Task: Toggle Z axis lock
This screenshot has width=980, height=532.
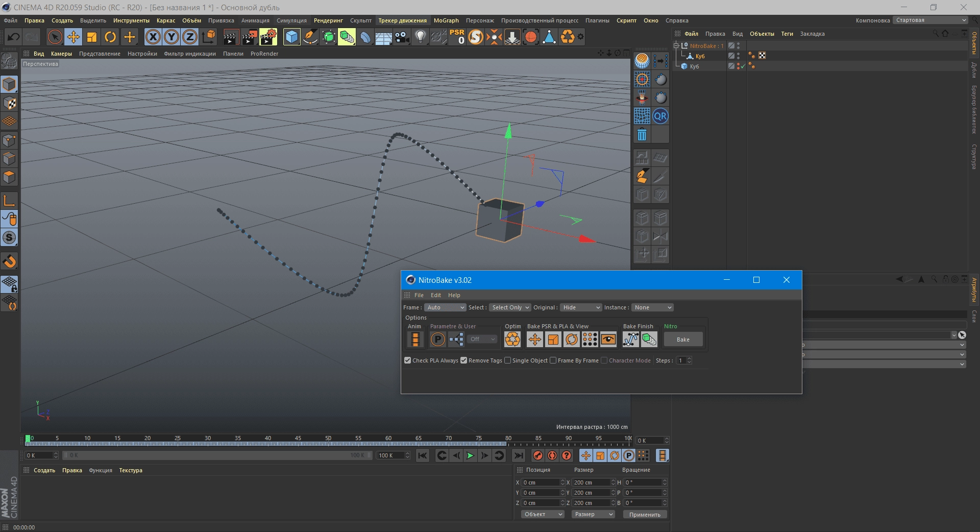Action: pos(190,37)
